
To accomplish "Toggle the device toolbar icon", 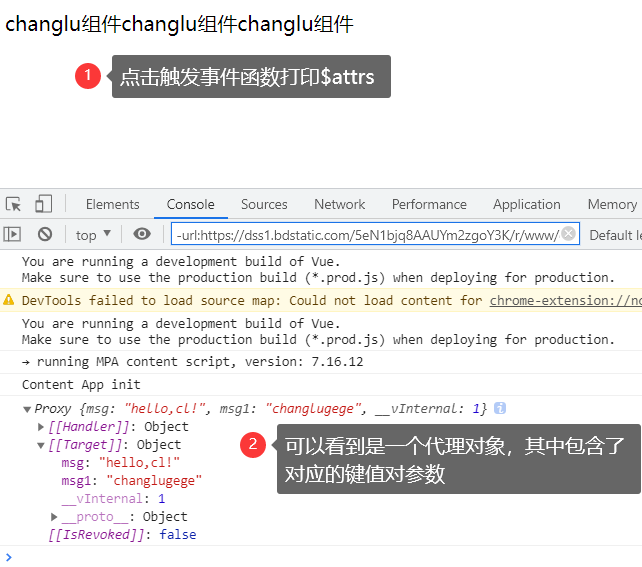I will point(43,203).
